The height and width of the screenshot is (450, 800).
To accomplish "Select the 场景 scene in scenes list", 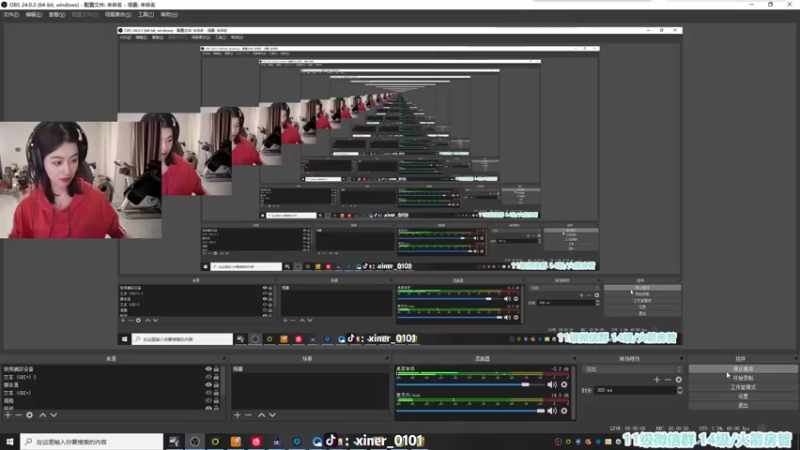I will point(309,369).
